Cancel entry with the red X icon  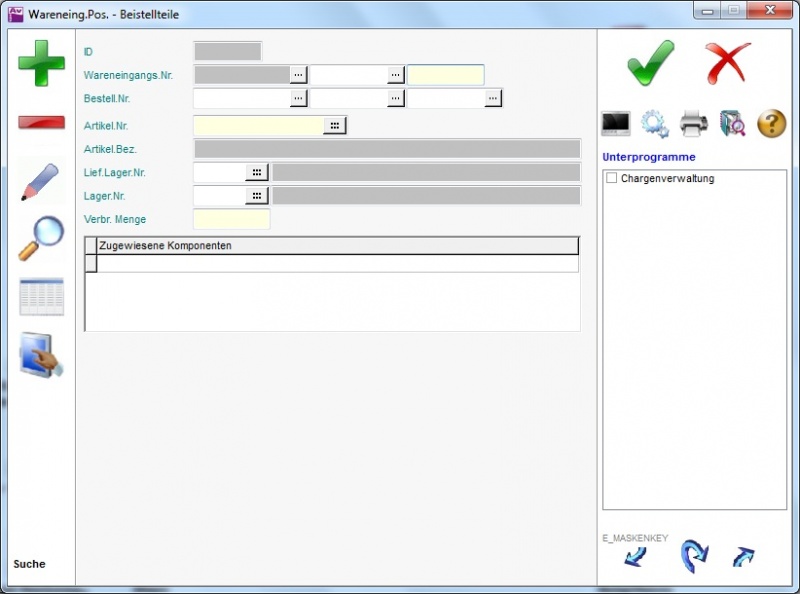[x=727, y=63]
